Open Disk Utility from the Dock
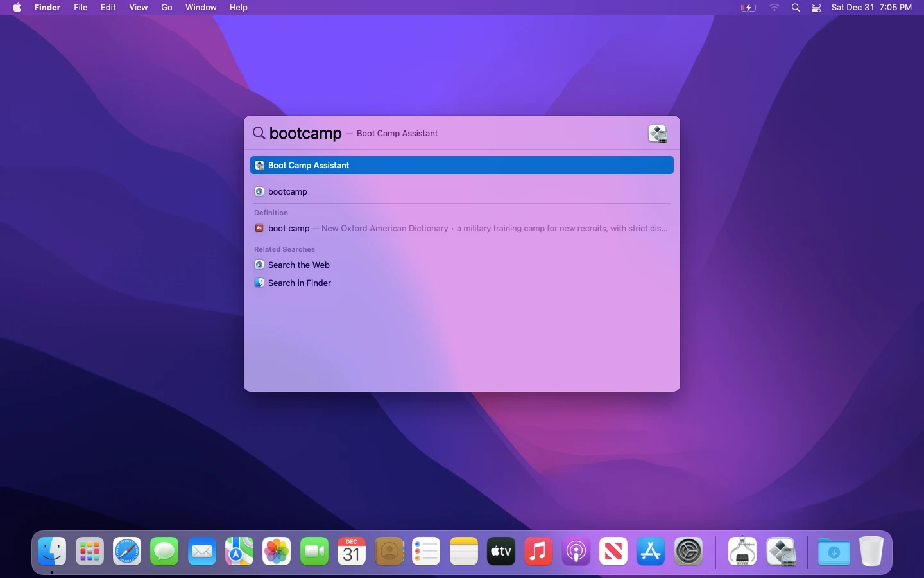Image resolution: width=924 pixels, height=578 pixels. (742, 551)
